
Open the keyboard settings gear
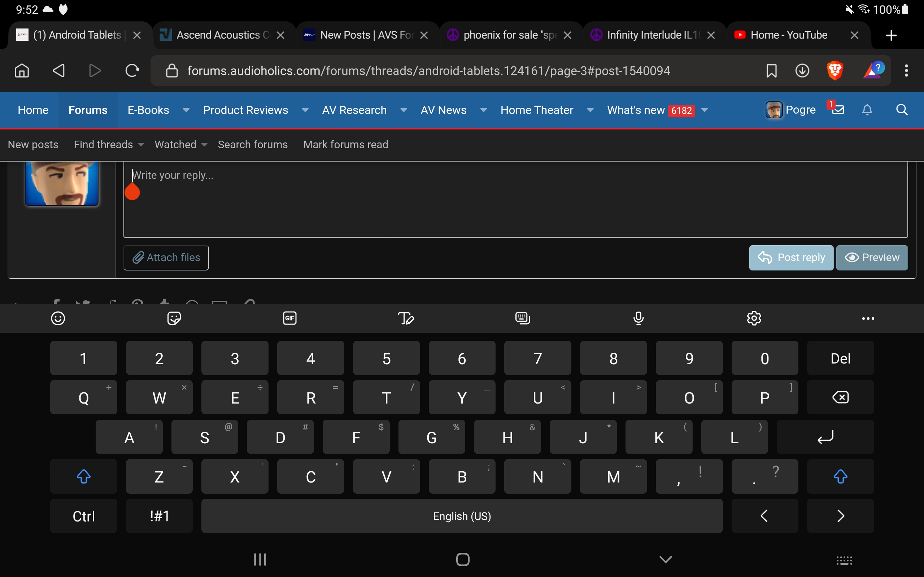[754, 318]
